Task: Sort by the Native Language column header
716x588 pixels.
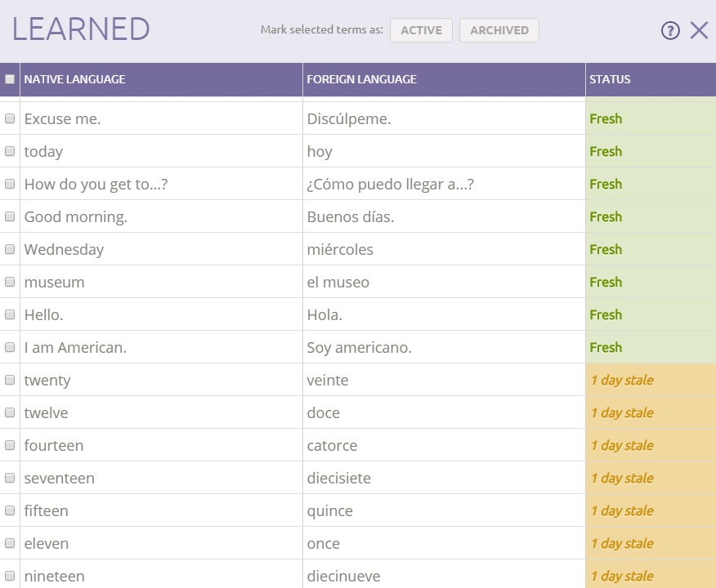Action: pos(75,79)
